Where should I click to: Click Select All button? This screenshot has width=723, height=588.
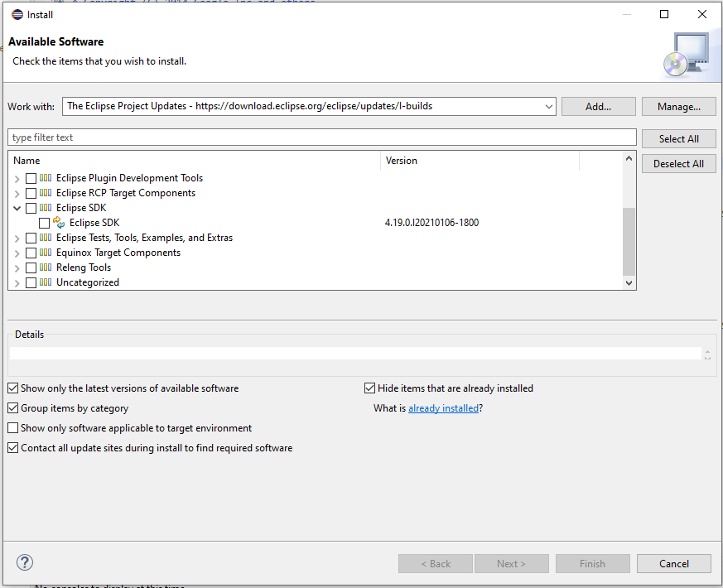pos(679,139)
